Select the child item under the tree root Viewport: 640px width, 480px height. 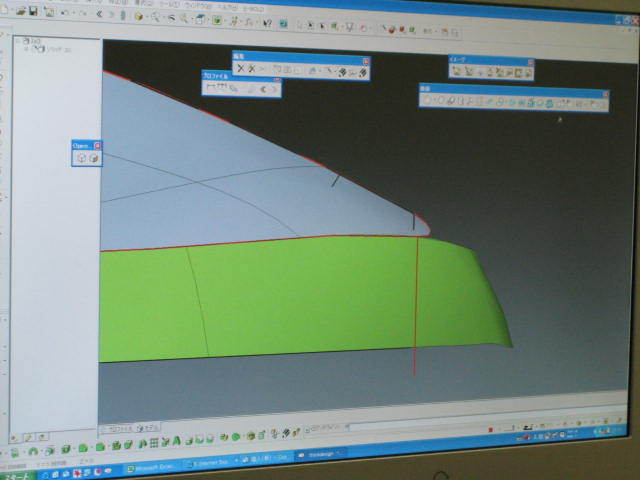pos(51,49)
